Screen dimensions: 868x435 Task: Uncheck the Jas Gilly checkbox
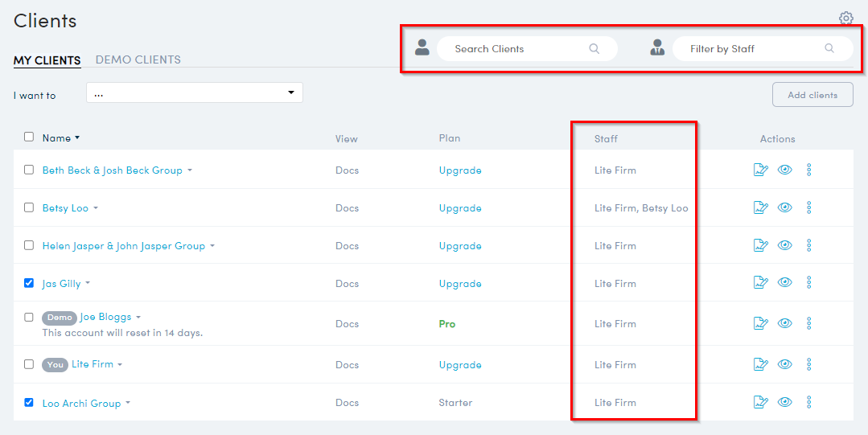click(x=29, y=283)
